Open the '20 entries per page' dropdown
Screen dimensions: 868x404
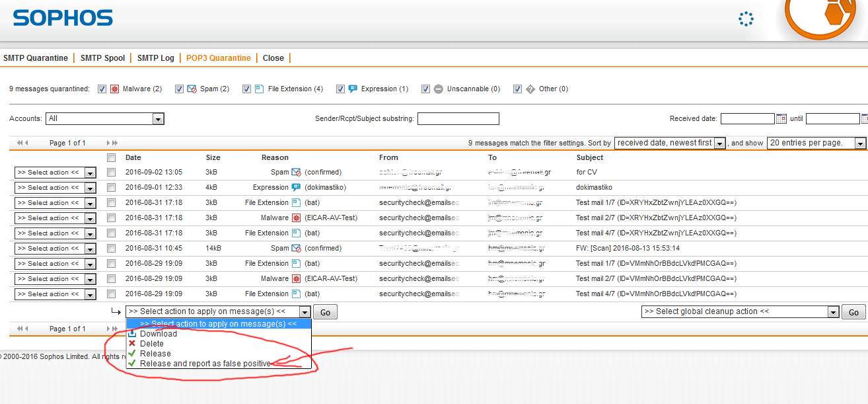coord(816,143)
